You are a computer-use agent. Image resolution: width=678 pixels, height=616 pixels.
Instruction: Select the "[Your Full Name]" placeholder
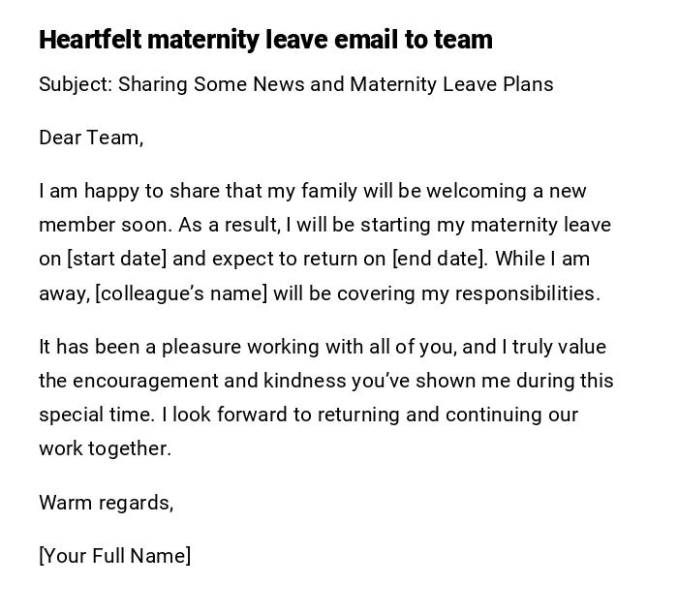pos(114,556)
